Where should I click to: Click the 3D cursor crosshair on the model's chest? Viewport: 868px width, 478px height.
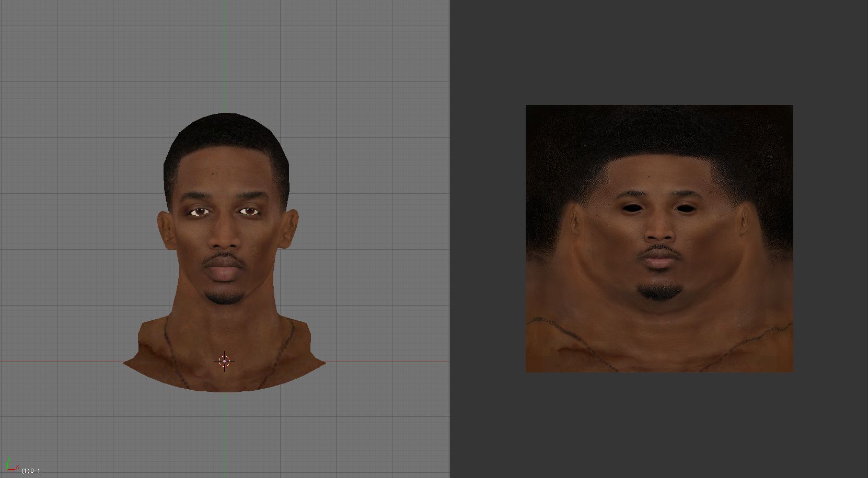tap(224, 361)
